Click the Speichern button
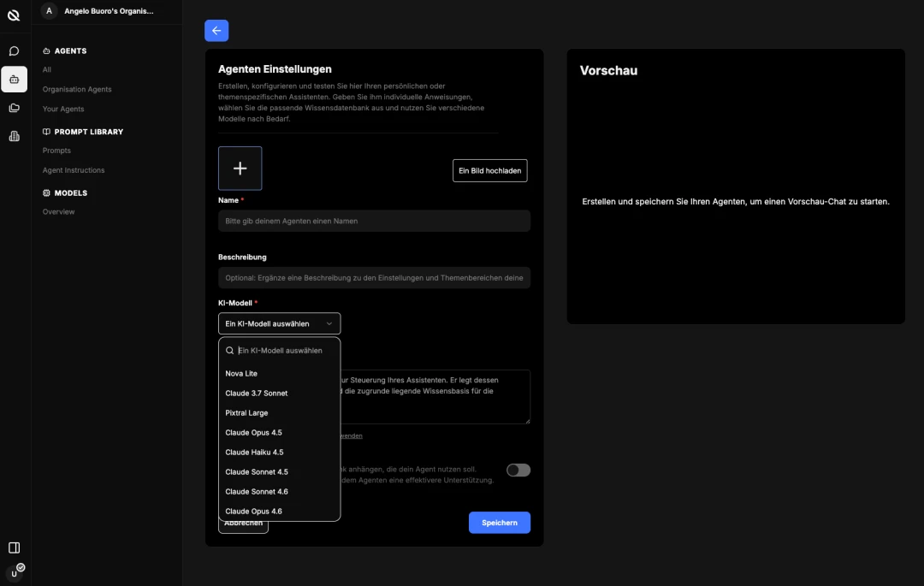The image size is (924, 586). tap(499, 523)
